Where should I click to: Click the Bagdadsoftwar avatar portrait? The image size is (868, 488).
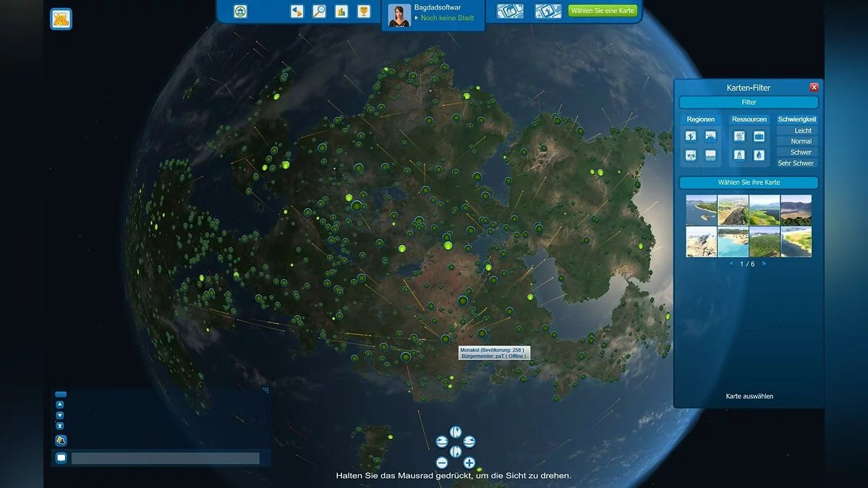click(399, 15)
